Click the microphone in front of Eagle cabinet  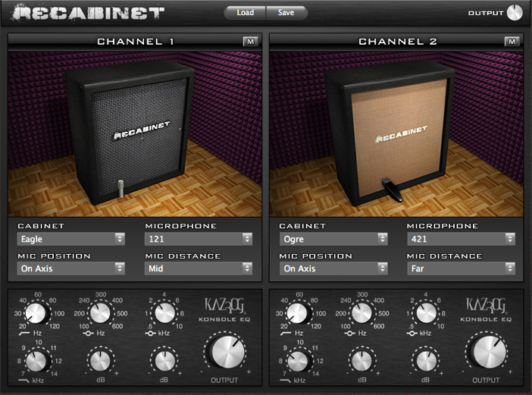tap(120, 187)
